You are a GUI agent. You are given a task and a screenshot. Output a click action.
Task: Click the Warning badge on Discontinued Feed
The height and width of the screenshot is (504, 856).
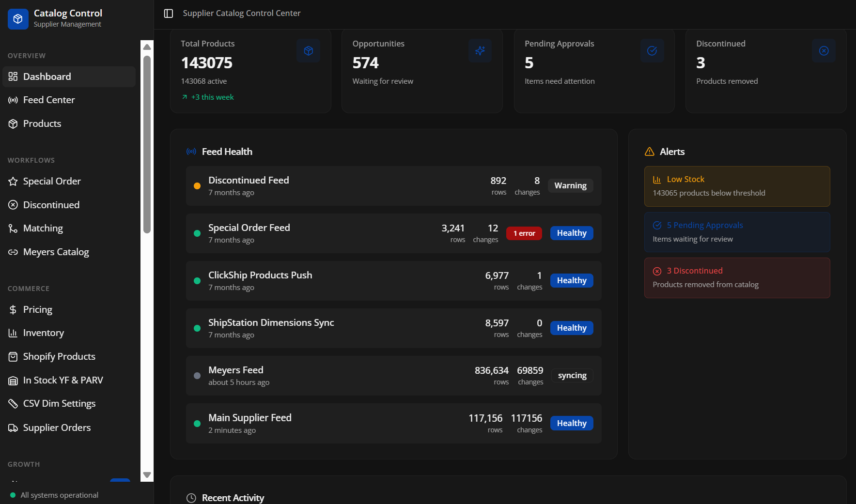tap(571, 186)
